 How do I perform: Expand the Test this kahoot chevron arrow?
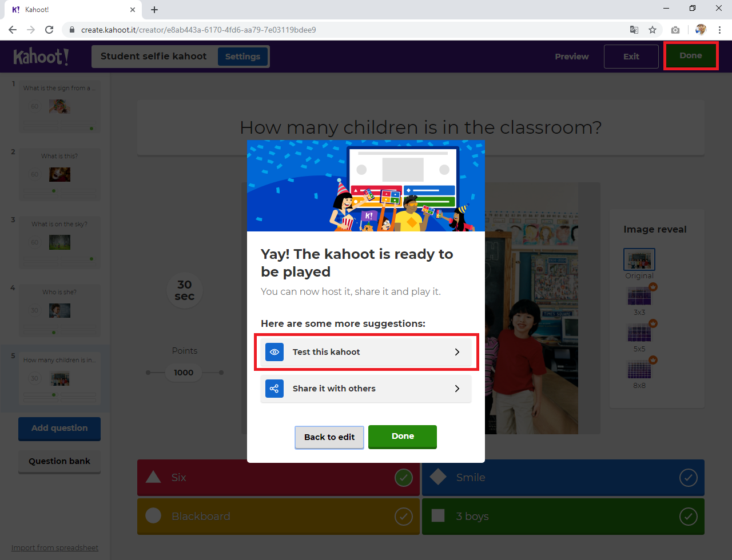pyautogui.click(x=457, y=352)
